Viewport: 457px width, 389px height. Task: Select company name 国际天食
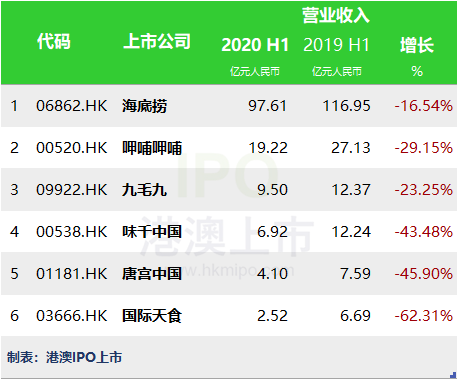tap(152, 316)
